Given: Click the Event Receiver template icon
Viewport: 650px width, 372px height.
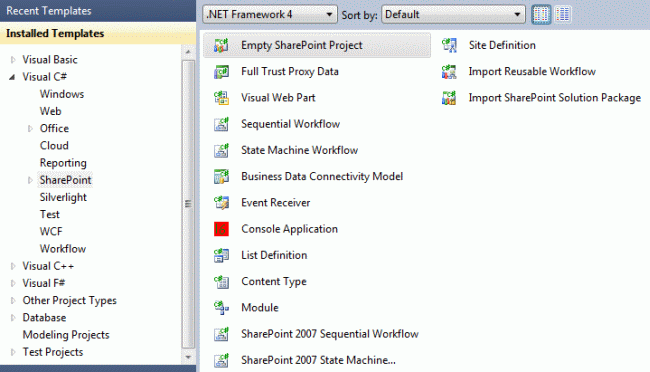Looking at the screenshot, I should click(x=221, y=202).
